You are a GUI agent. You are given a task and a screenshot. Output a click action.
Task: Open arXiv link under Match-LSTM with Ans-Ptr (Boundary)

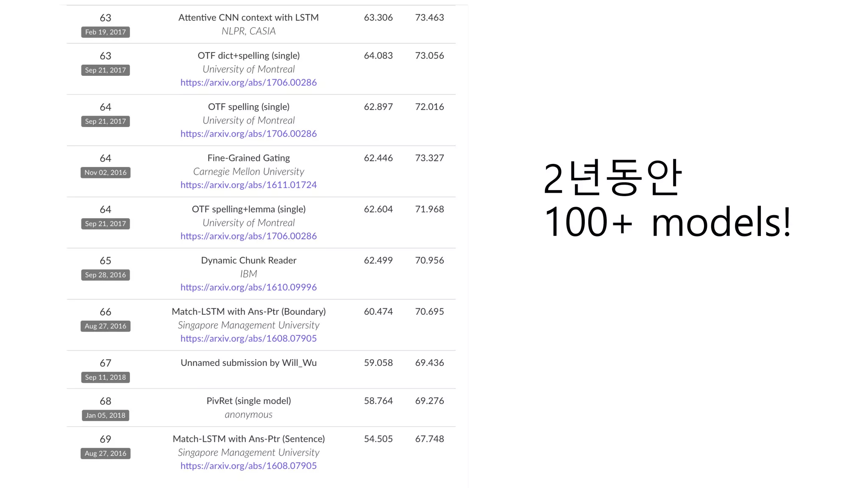click(x=248, y=339)
